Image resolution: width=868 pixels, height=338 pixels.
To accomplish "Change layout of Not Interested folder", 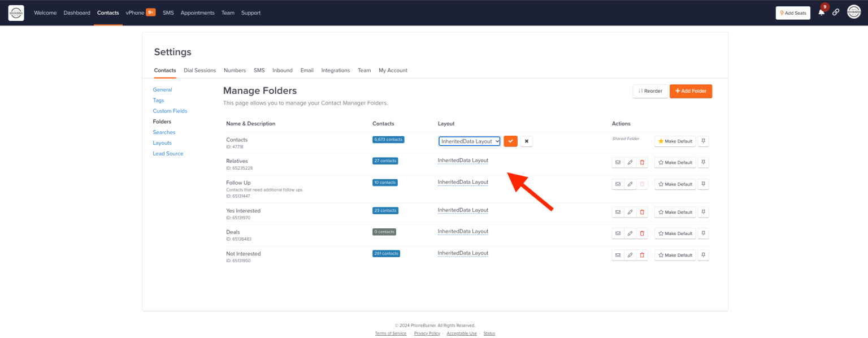I will pos(463,253).
